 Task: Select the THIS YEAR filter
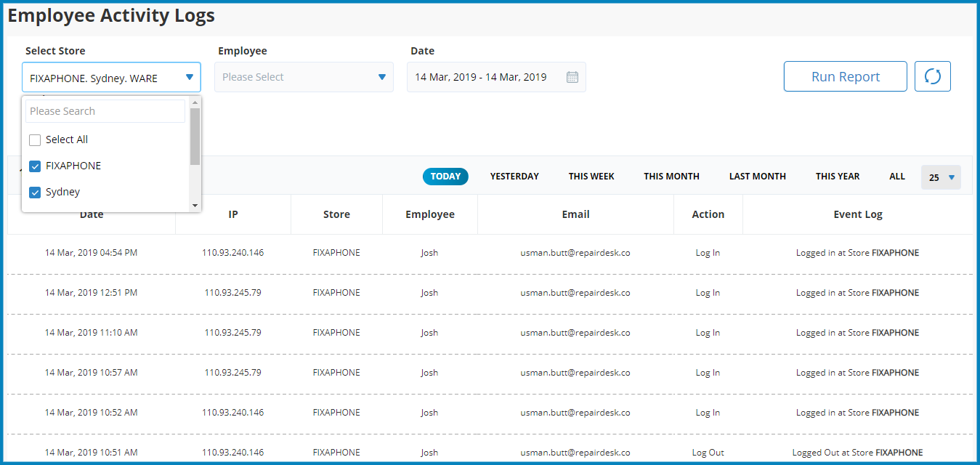coord(838,177)
